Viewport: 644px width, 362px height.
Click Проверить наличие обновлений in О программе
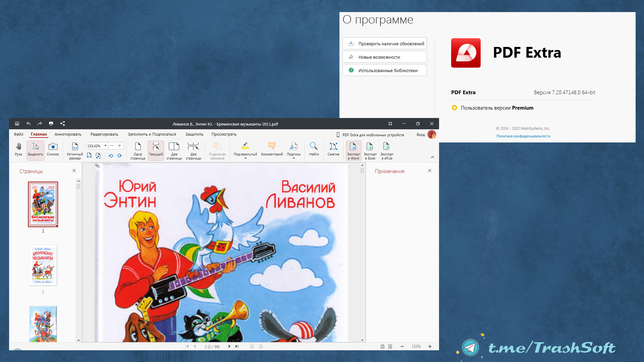pyautogui.click(x=385, y=43)
